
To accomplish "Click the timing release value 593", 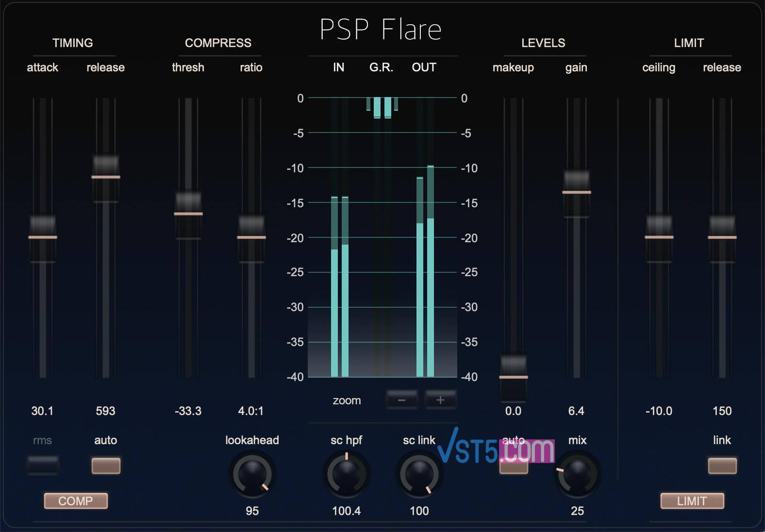I will coord(105,411).
